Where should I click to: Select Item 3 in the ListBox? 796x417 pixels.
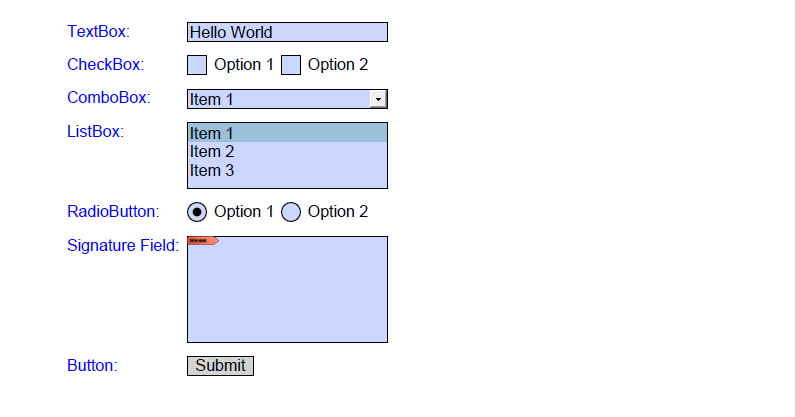[287, 170]
